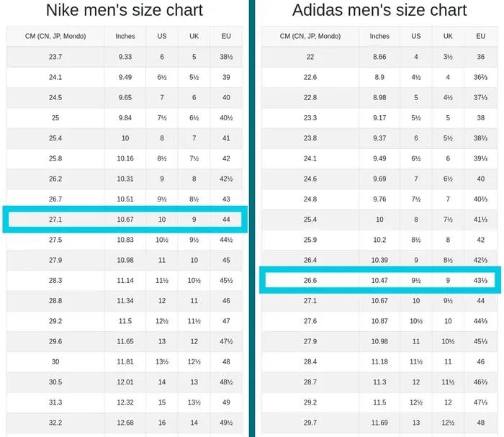Select EU 49½ in the Nike chart
Image resolution: width=504 pixels, height=437 pixels.
(226, 423)
